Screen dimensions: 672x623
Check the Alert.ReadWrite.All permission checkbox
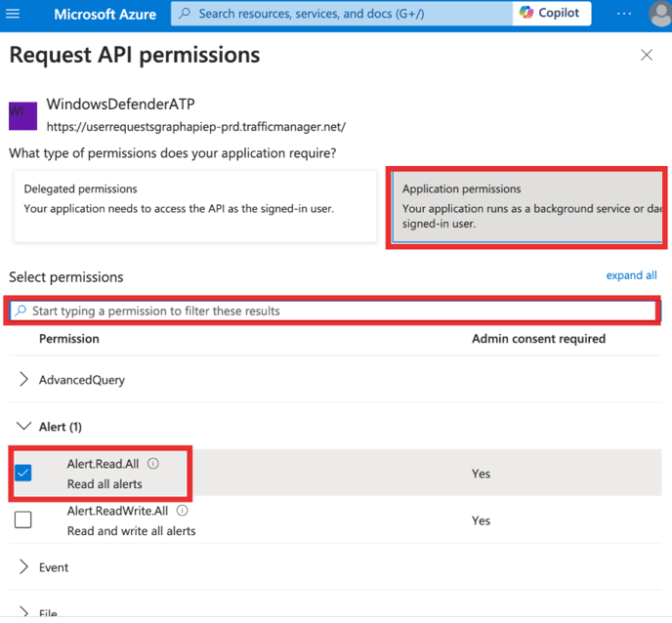(x=23, y=519)
